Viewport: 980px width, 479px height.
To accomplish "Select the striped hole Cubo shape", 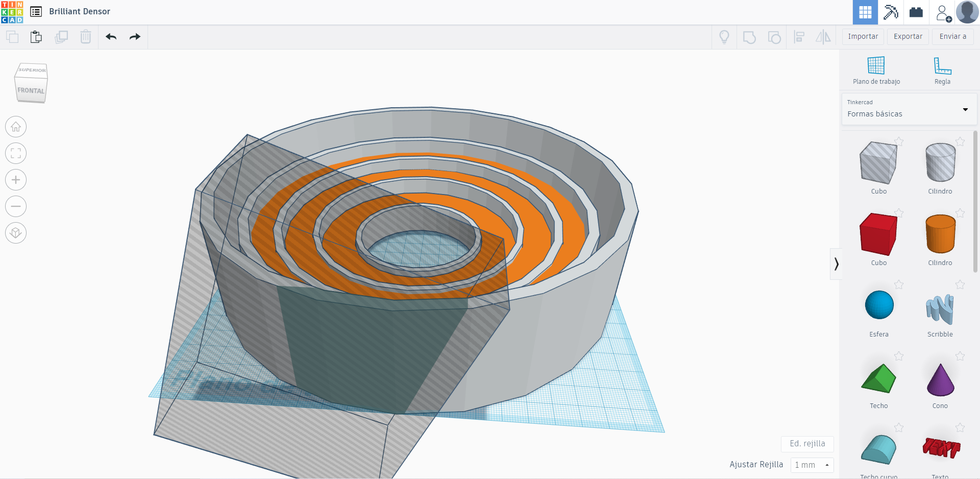I will click(878, 163).
